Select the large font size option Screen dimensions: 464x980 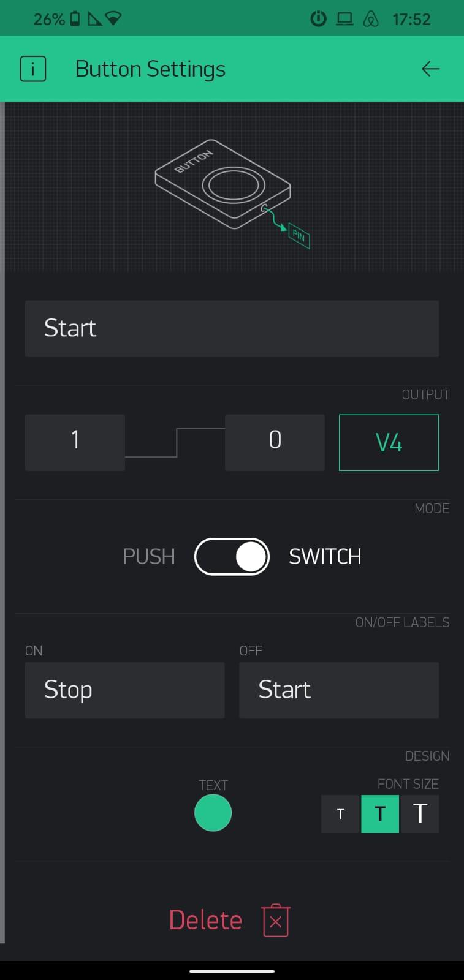click(419, 814)
